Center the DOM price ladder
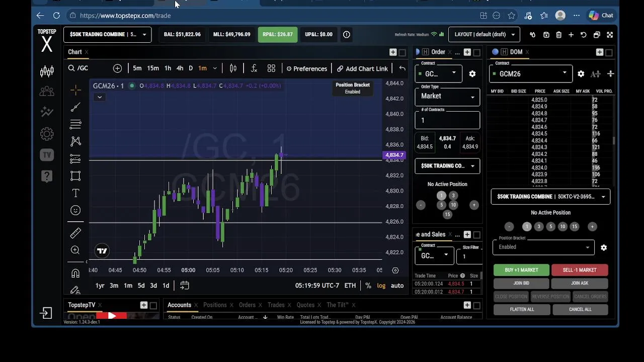 pyautogui.click(x=610, y=74)
